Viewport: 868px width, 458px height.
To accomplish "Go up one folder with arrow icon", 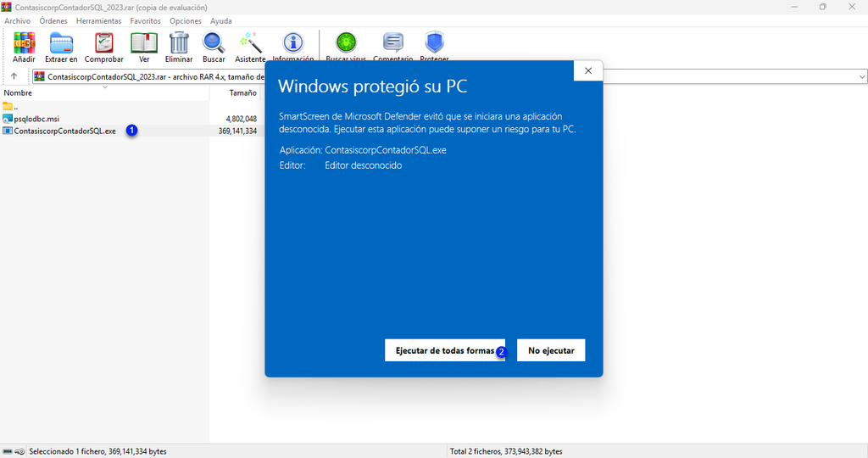I will (14, 76).
